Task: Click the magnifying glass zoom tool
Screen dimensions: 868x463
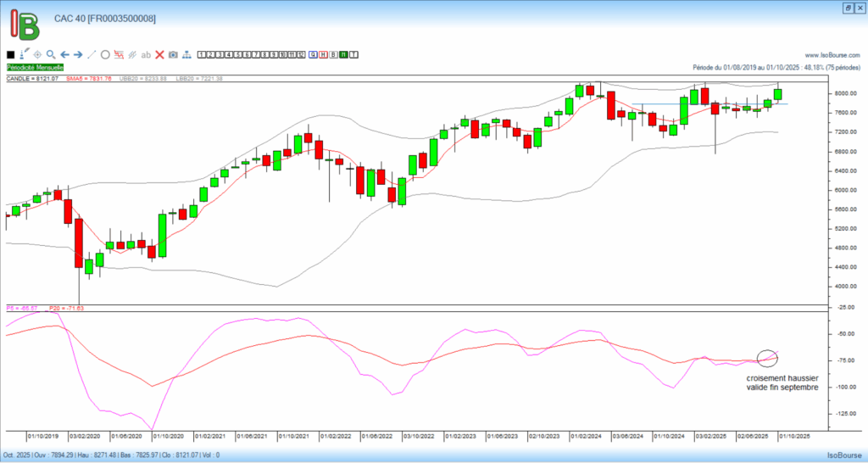Action: coord(51,54)
